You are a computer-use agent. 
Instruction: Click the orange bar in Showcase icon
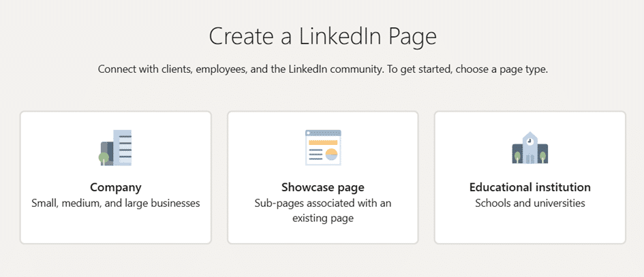pos(323,142)
